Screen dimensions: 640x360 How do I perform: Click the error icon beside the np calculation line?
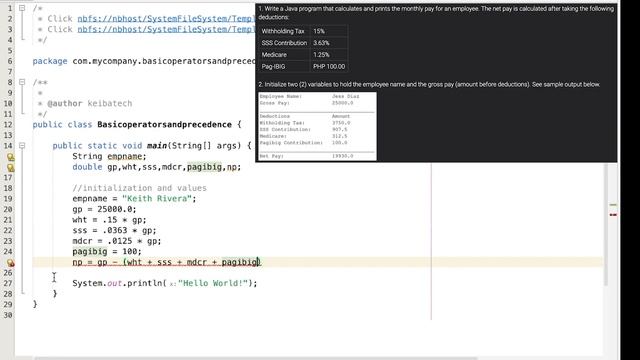point(10,262)
